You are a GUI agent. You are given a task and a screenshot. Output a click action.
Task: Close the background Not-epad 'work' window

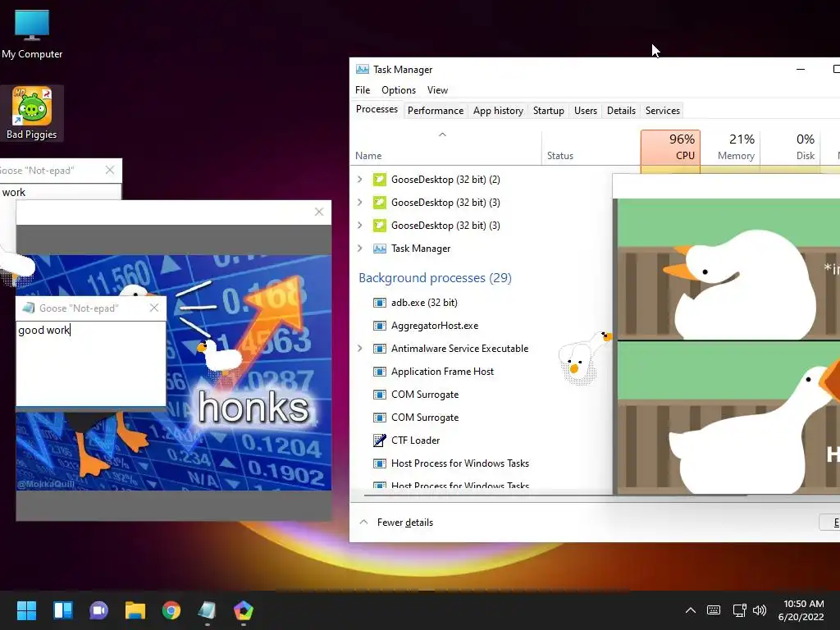110,170
